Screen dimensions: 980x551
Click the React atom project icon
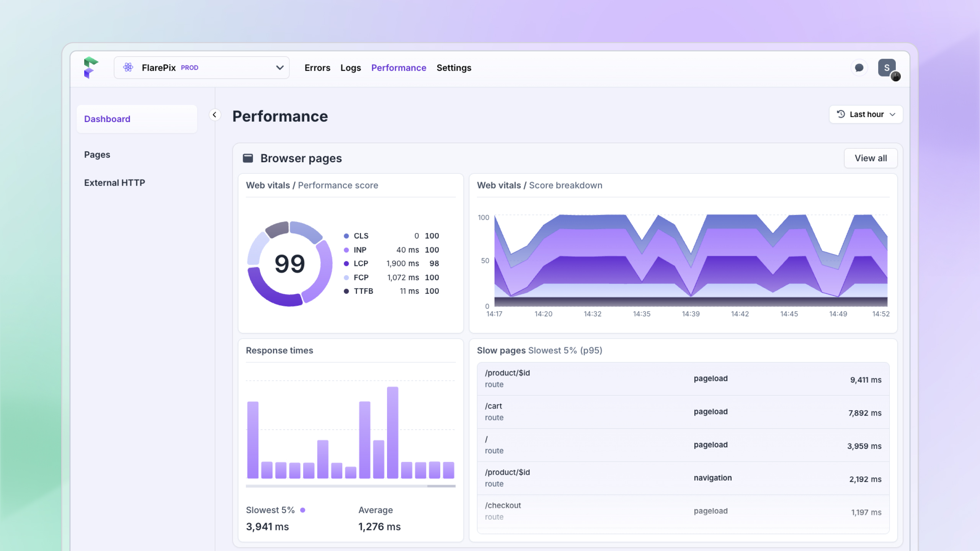tap(128, 67)
